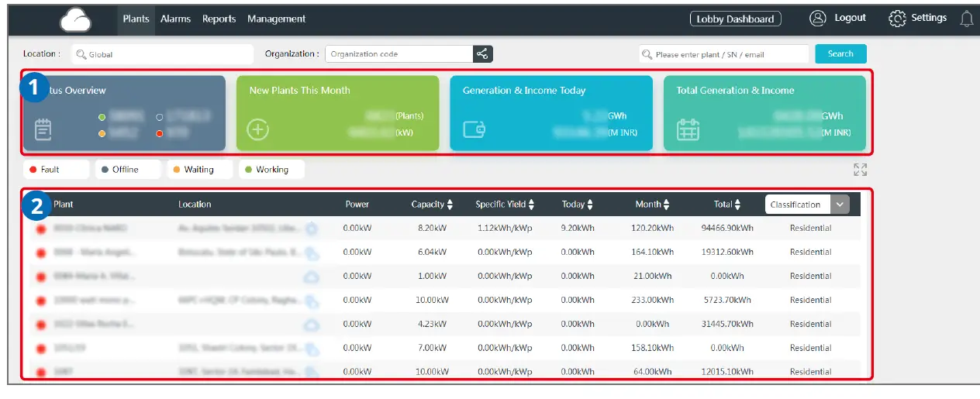Viewport: 980px width, 399px height.
Task: Open the notifications bell
Action: [966, 19]
